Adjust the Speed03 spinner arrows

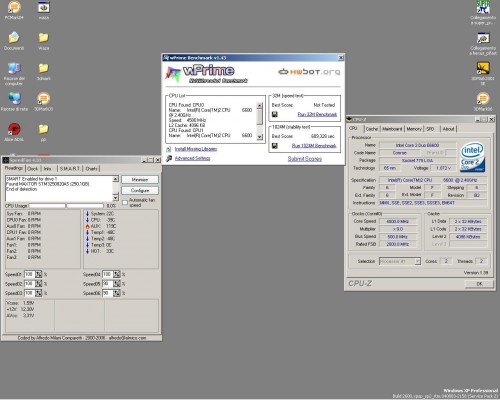coord(39,293)
